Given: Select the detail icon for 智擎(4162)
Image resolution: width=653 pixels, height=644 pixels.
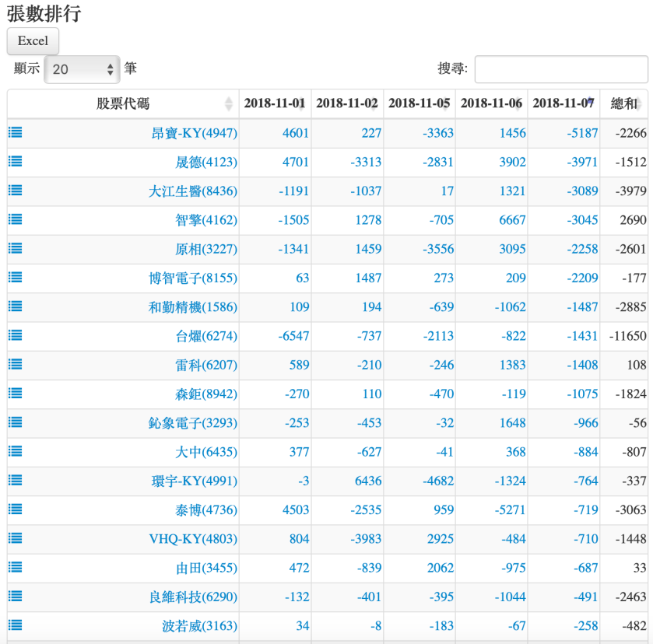Looking at the screenshot, I should tap(14, 219).
